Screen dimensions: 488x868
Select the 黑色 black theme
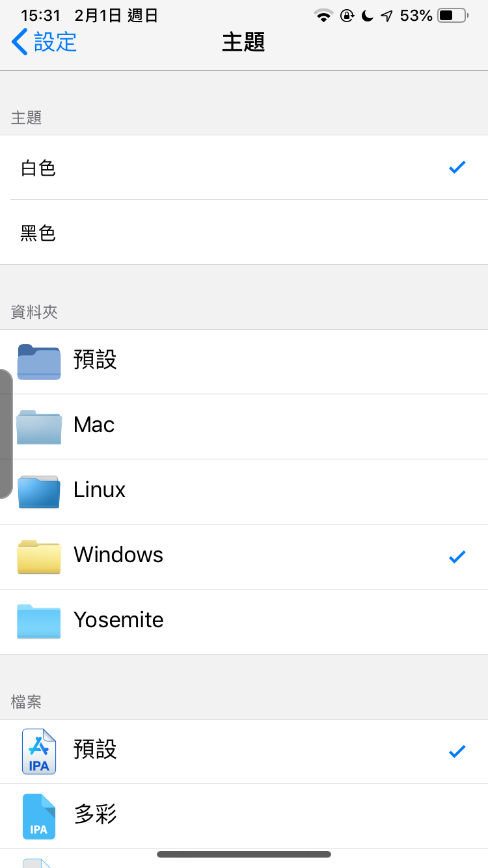(38, 232)
